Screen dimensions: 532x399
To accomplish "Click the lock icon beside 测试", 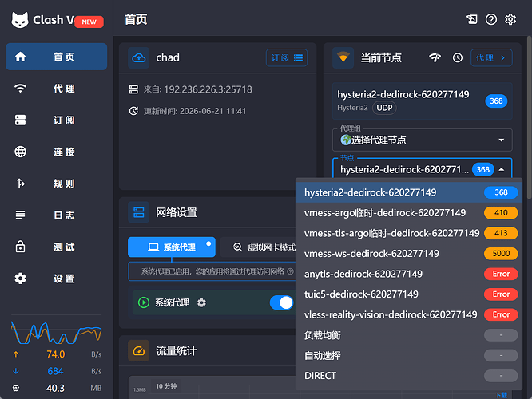I will pyautogui.click(x=20, y=247).
